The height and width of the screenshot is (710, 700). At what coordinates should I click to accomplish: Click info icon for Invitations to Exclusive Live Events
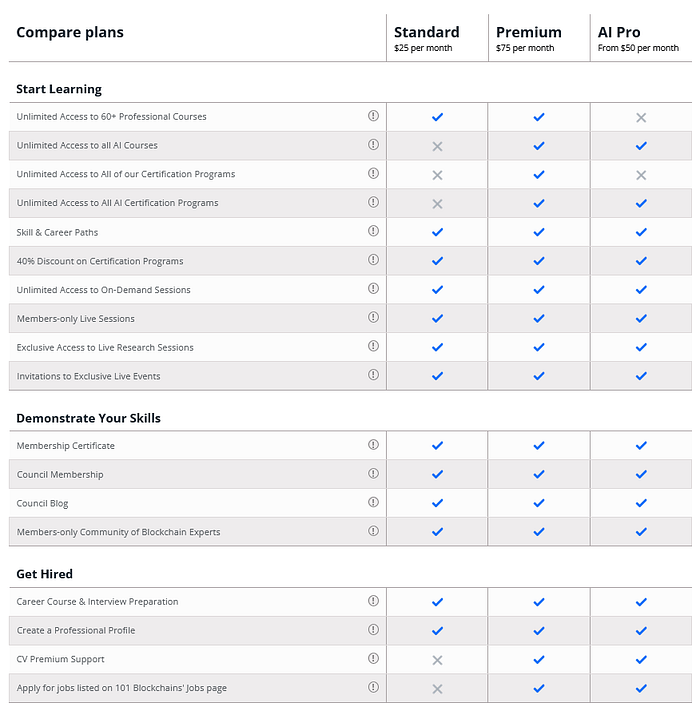[x=373, y=375]
